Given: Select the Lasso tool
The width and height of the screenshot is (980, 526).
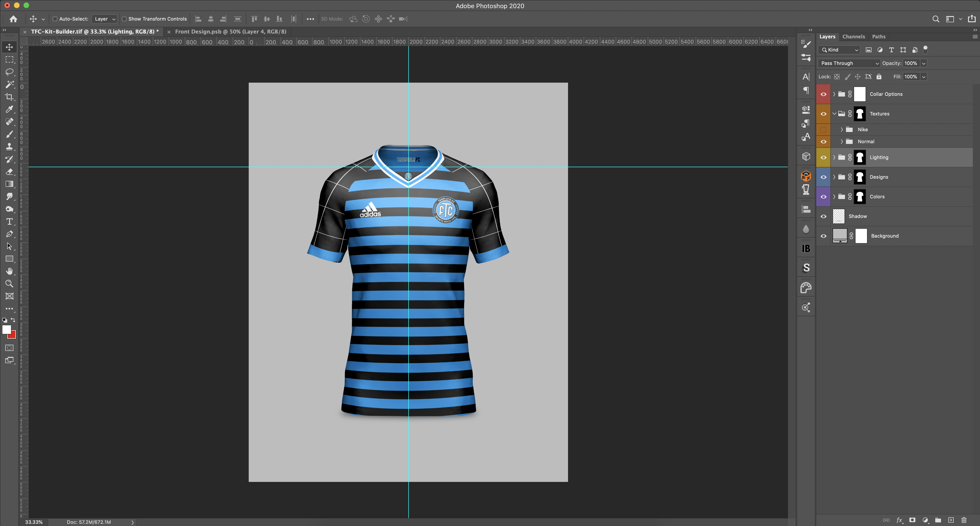Looking at the screenshot, I should 9,72.
